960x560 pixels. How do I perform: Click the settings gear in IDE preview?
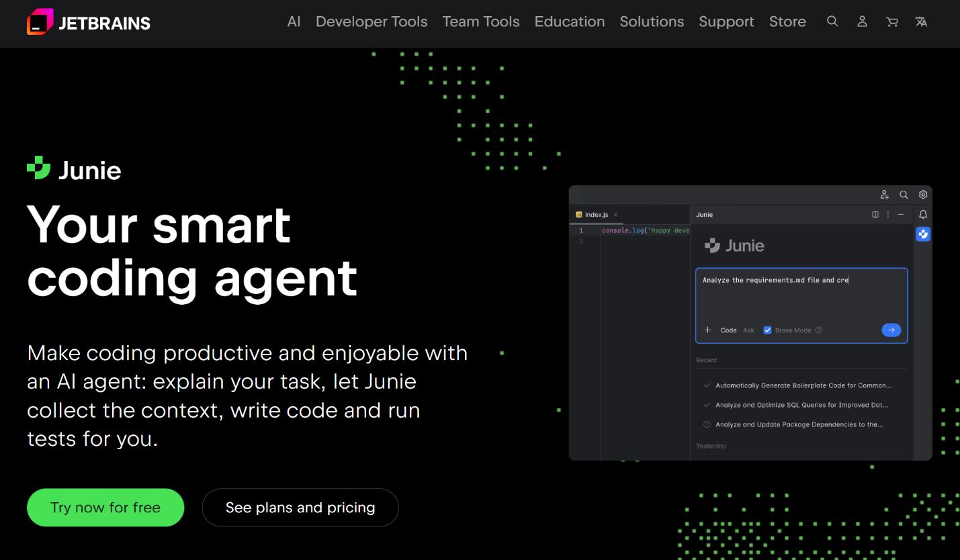coord(923,195)
